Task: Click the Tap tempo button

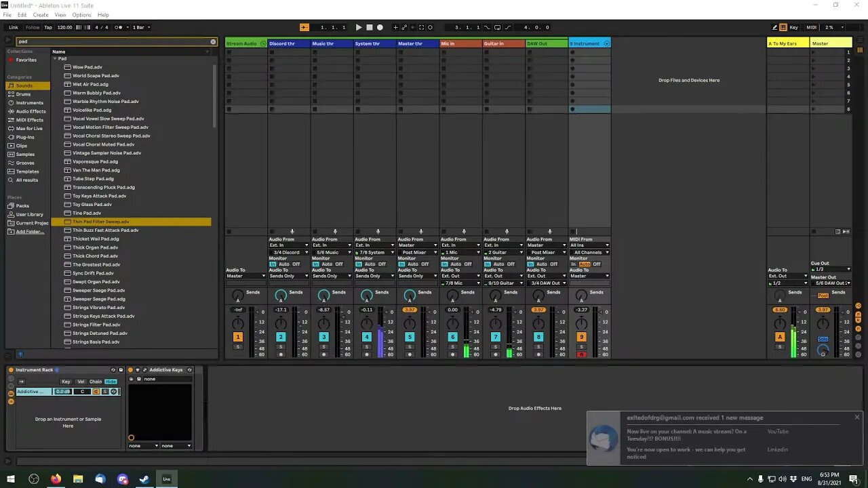Action: point(48,27)
